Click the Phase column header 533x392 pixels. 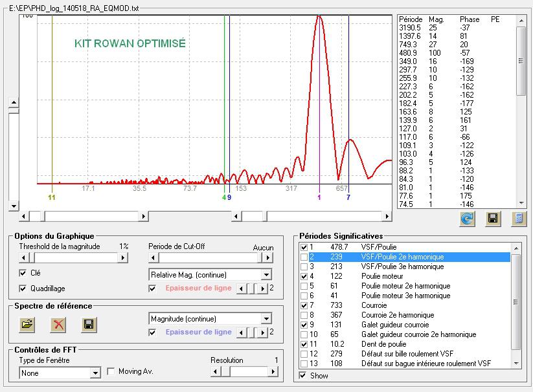(x=470, y=19)
